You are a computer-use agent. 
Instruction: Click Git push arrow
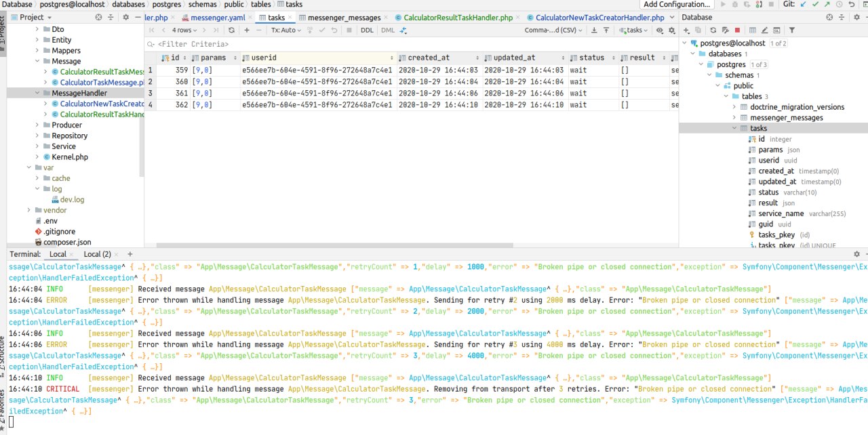click(827, 4)
